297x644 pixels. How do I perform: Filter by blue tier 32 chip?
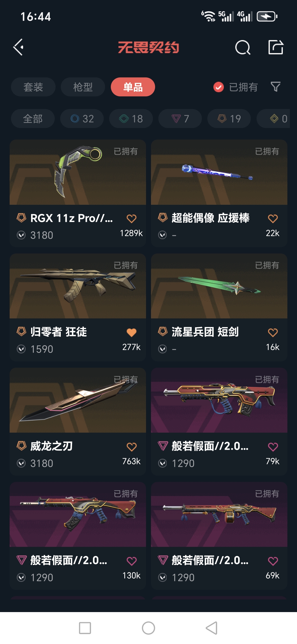(x=82, y=119)
